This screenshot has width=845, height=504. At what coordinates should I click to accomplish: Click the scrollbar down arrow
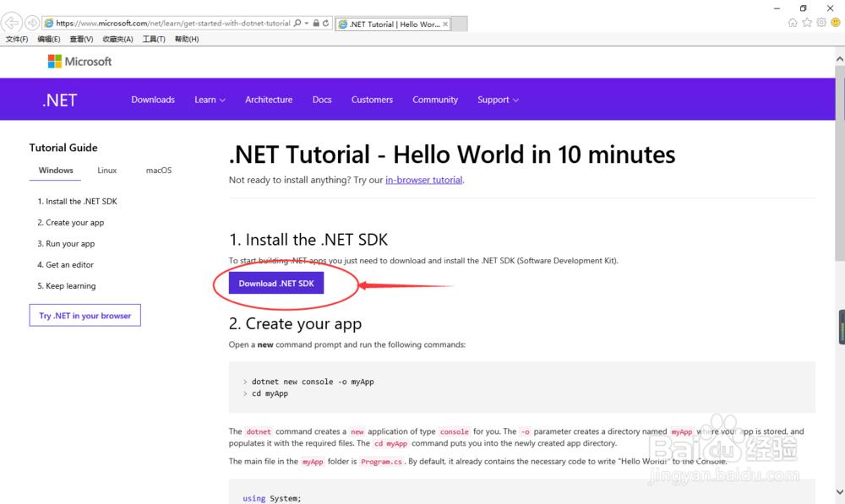[840, 491]
